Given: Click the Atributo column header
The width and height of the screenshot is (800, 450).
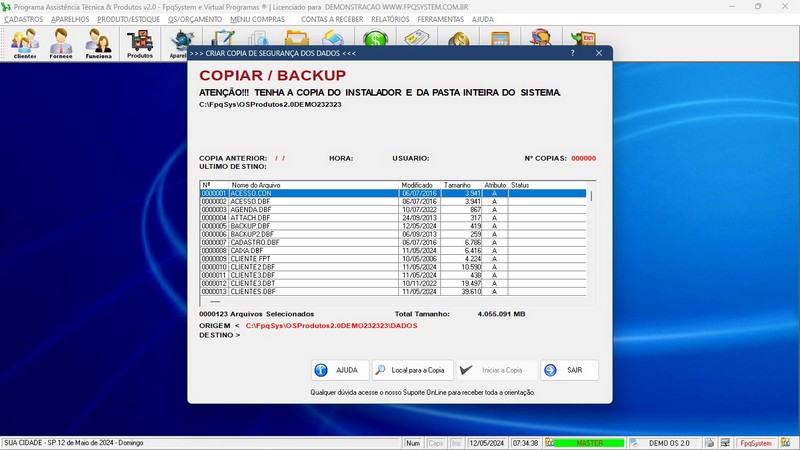Looking at the screenshot, I should pyautogui.click(x=495, y=185).
